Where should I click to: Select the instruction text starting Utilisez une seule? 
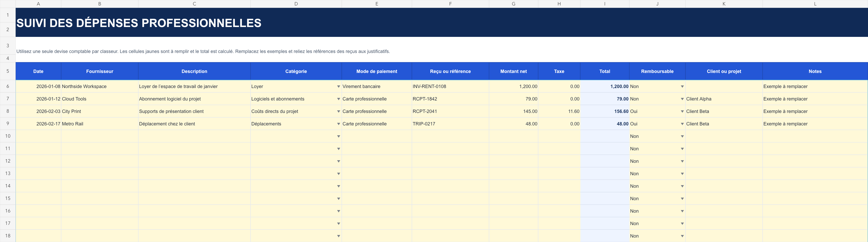coord(203,51)
